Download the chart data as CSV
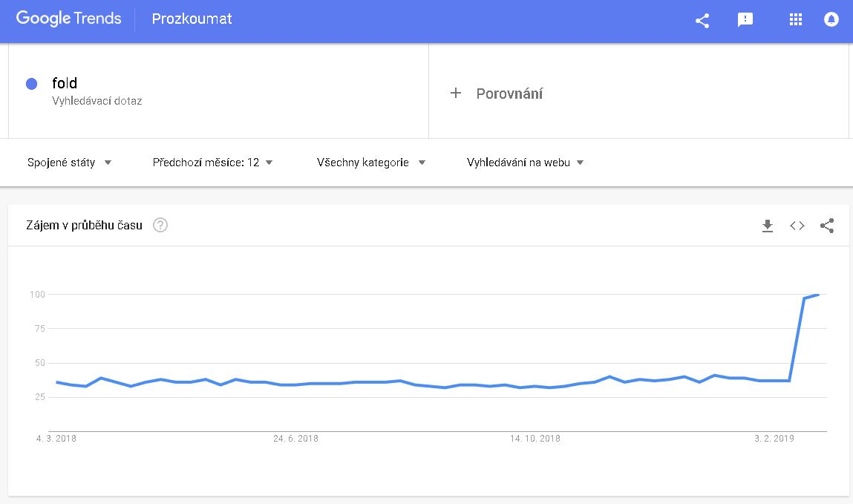Image resolution: width=853 pixels, height=504 pixels. tap(768, 226)
